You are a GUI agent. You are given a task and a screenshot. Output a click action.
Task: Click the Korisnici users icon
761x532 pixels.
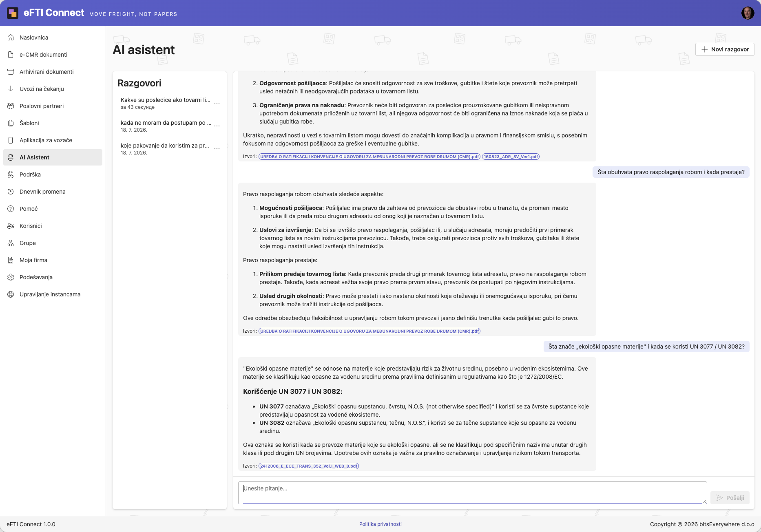[11, 226]
